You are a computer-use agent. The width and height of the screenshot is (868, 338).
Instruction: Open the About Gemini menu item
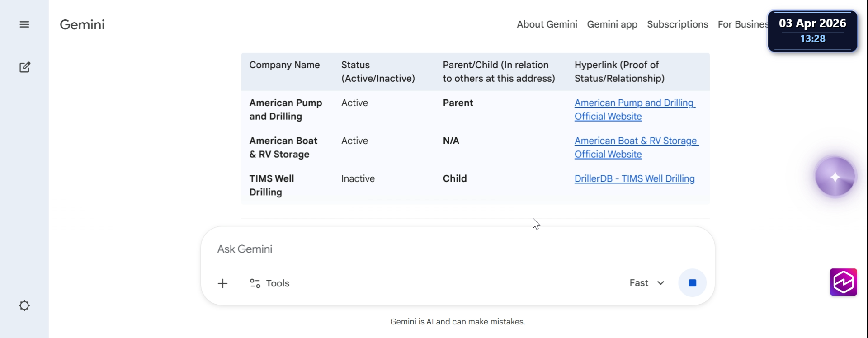pos(547,24)
